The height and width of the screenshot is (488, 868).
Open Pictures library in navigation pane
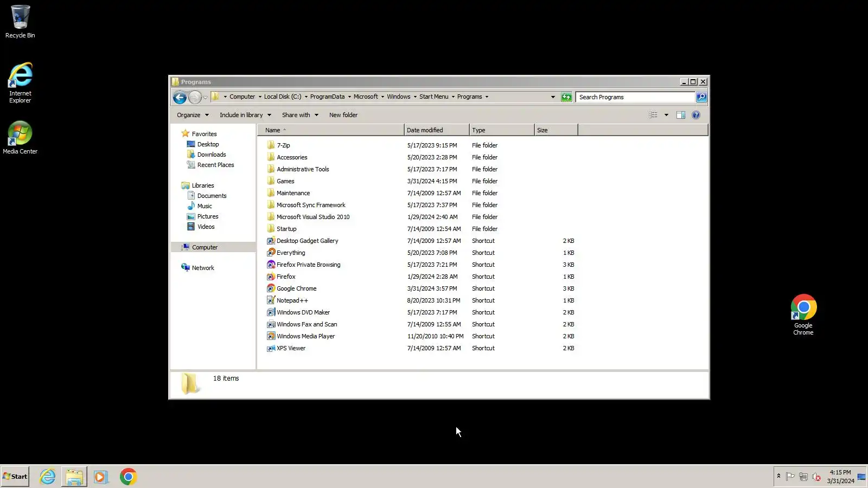208,216
